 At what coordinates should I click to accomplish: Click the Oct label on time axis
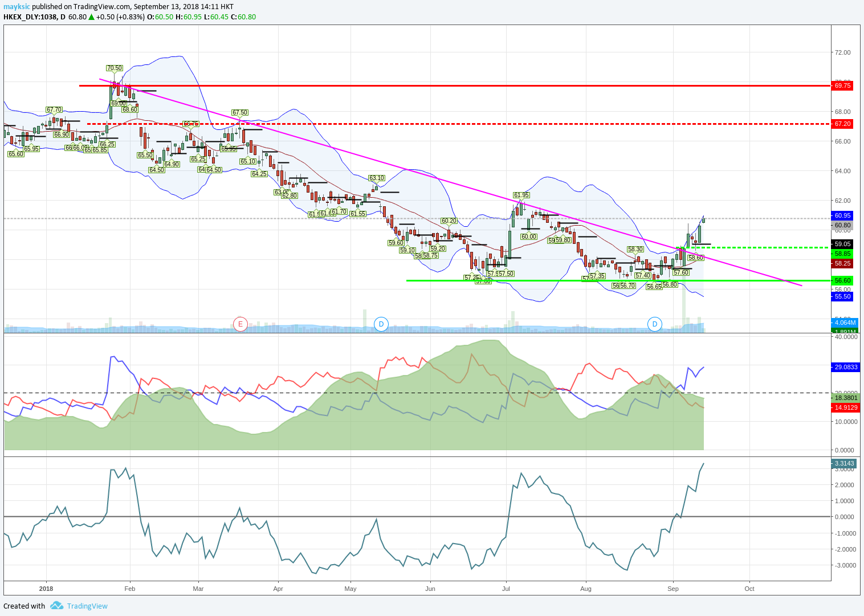749,589
